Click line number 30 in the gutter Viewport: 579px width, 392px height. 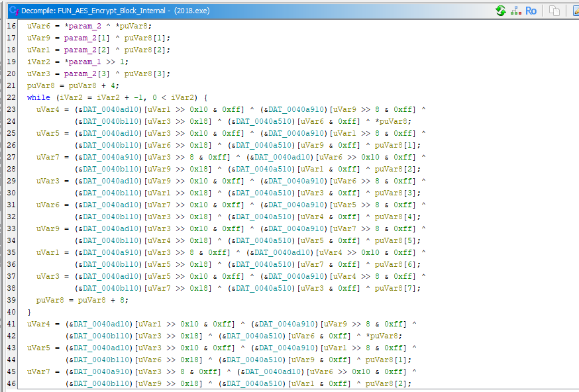tap(11, 193)
